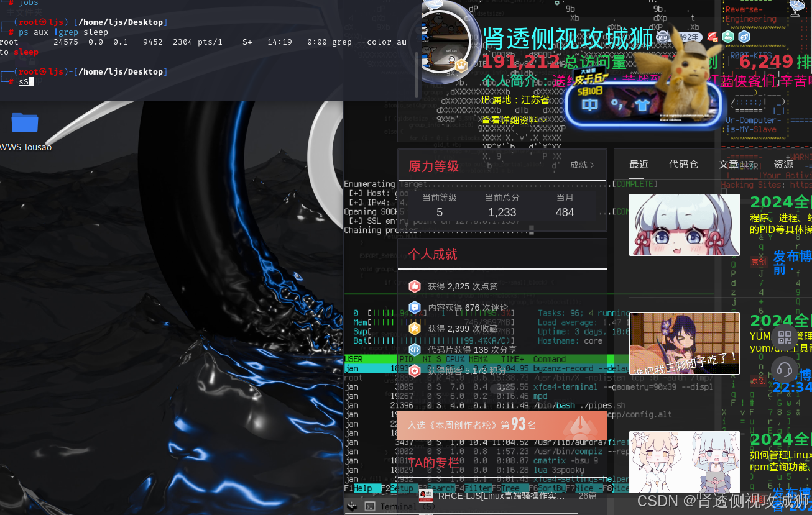Switch to the 最近 tab
Screen dimensions: 812x515
click(x=639, y=164)
